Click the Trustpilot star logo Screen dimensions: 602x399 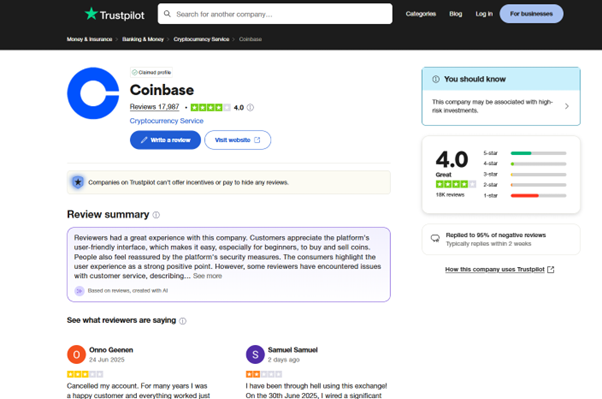point(91,14)
